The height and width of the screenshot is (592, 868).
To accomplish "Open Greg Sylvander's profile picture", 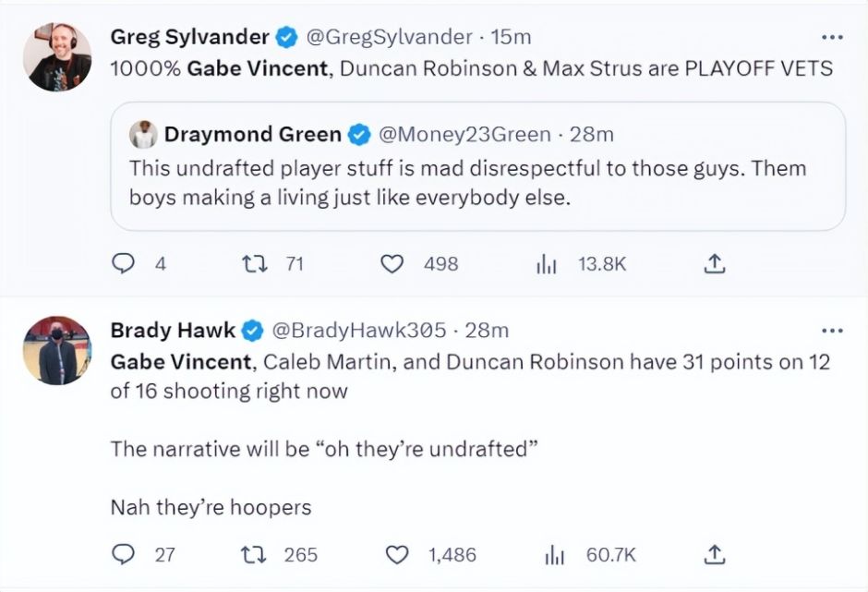I will click(57, 57).
